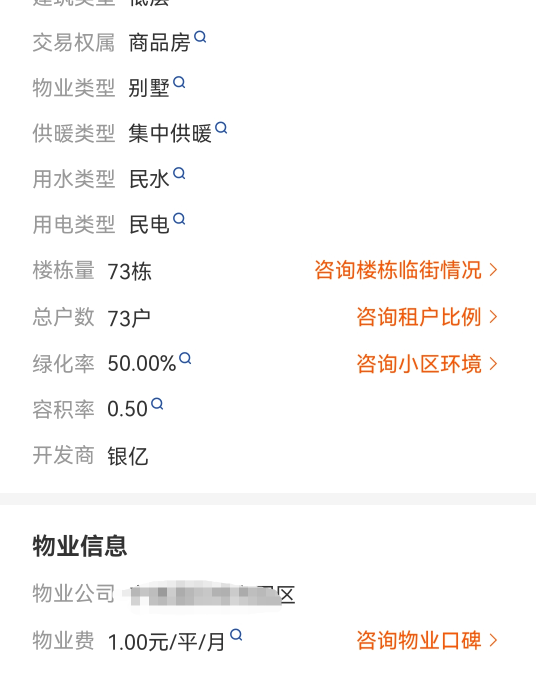Tap 咨询小区环境 link

click(x=419, y=364)
